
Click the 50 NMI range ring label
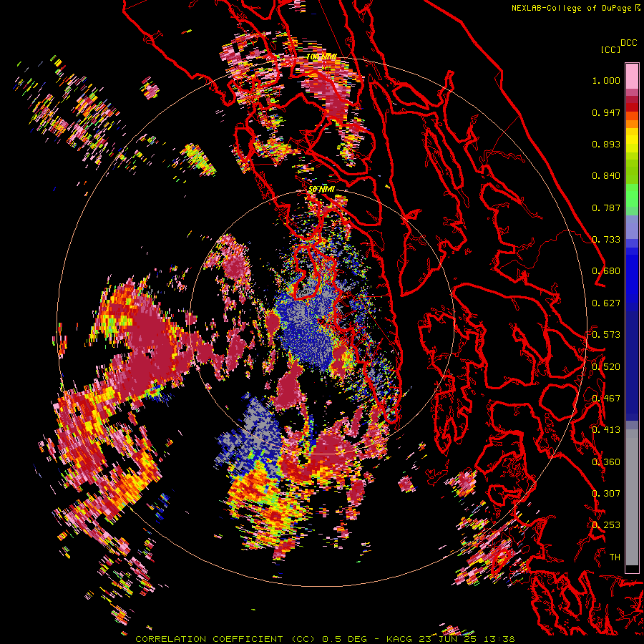[321, 190]
